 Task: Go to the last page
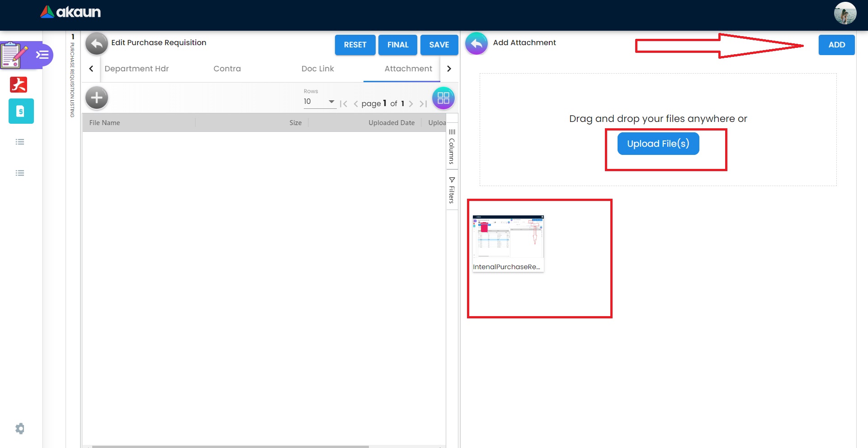tap(423, 104)
